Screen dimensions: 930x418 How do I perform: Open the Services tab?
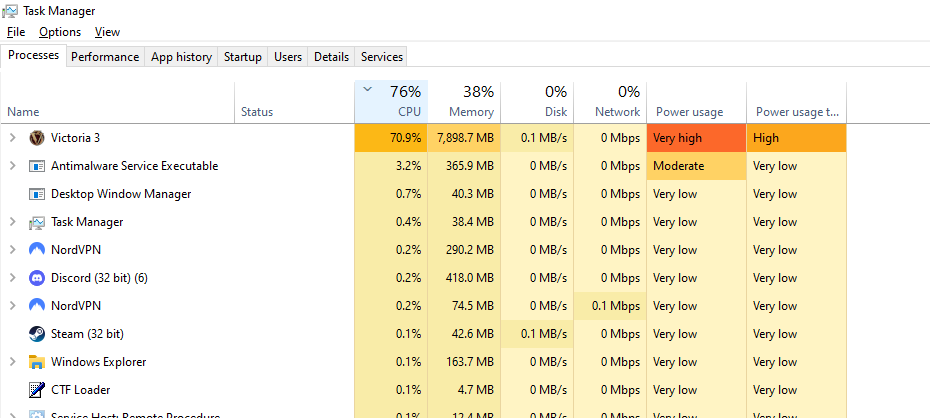(x=382, y=57)
